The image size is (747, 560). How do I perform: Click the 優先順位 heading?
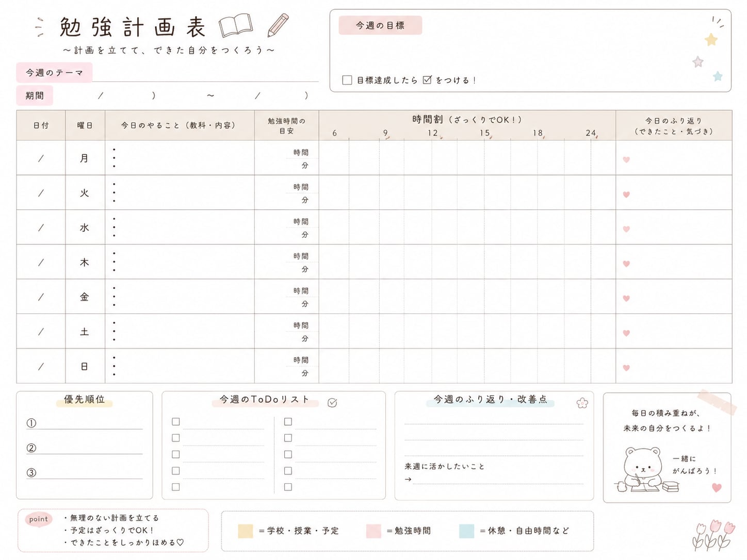coord(84,400)
